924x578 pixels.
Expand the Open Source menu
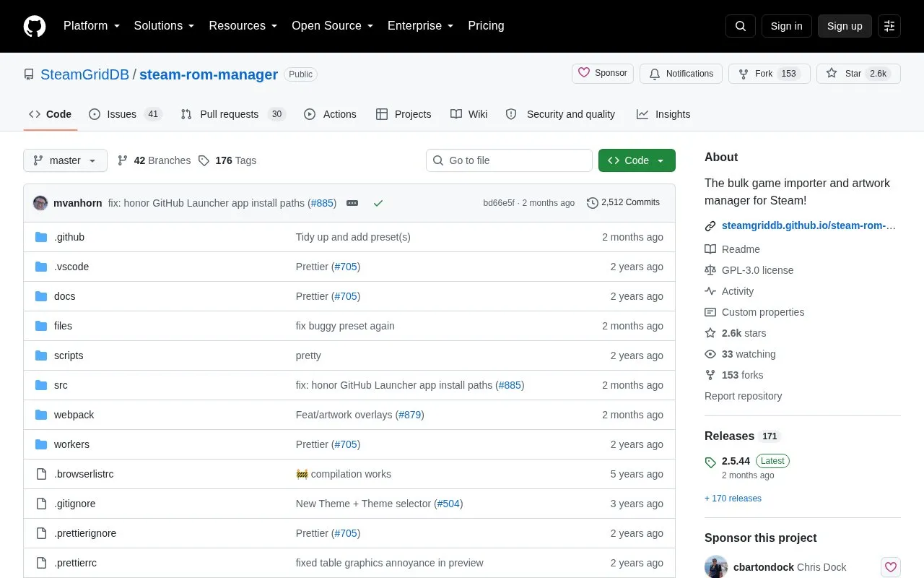(333, 26)
